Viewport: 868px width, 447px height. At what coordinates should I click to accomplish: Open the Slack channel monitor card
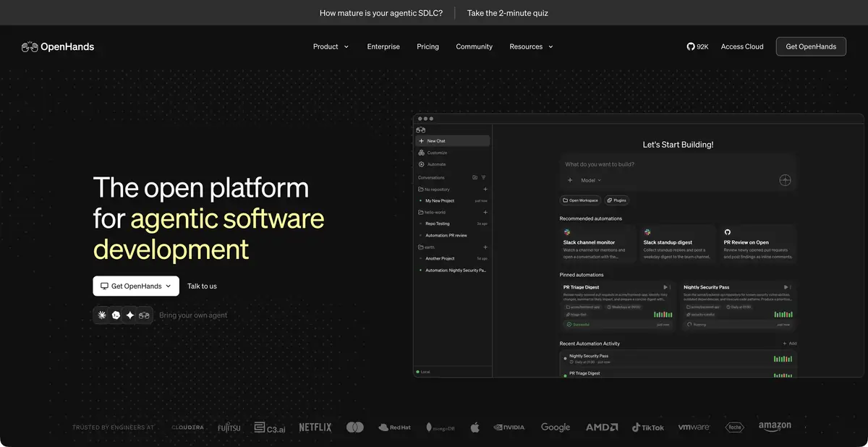[x=597, y=244]
